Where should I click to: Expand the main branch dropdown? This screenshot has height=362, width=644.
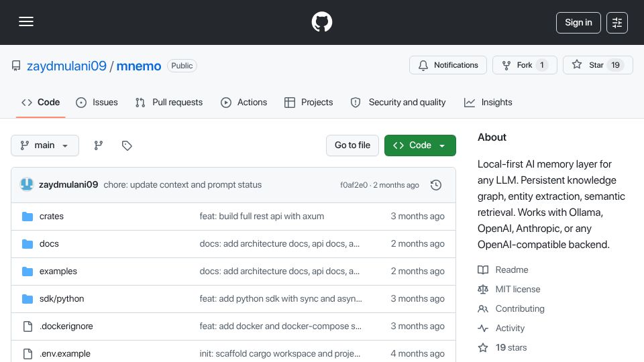[45, 145]
